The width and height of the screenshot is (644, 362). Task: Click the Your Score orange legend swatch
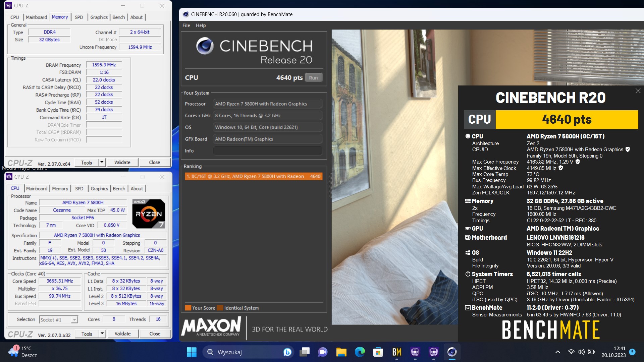[x=188, y=308]
